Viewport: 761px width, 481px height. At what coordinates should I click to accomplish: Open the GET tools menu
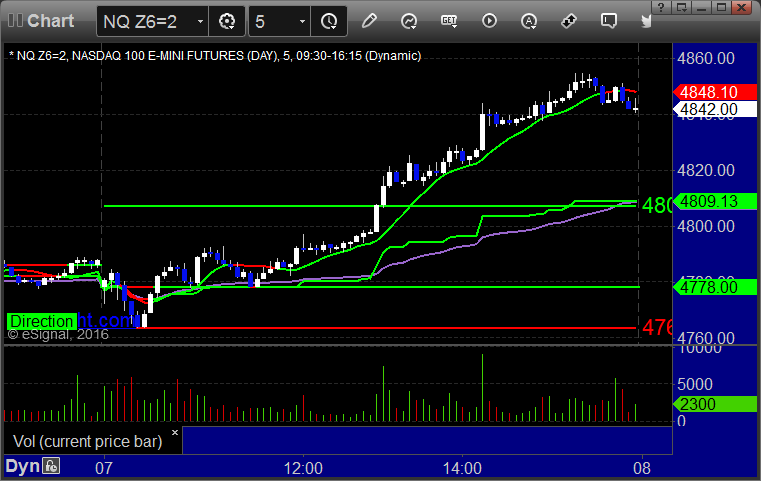pyautogui.click(x=449, y=21)
